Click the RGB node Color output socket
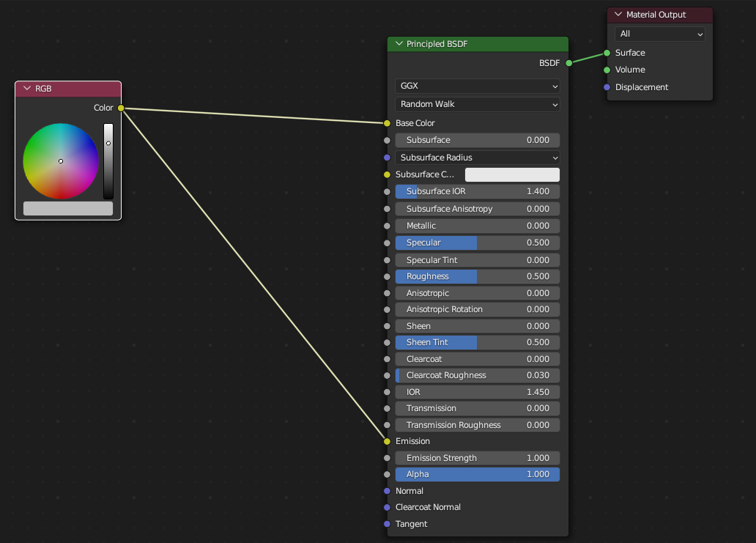Image resolution: width=756 pixels, height=543 pixels. [x=121, y=108]
